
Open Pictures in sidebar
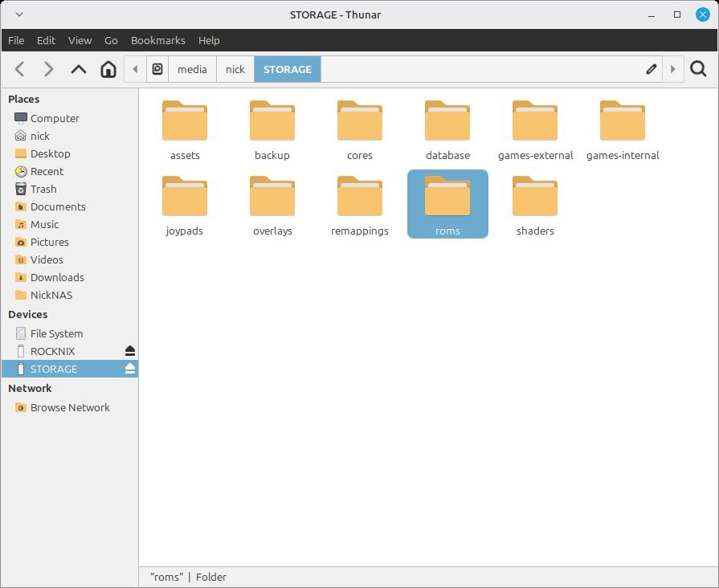pyautogui.click(x=70, y=242)
